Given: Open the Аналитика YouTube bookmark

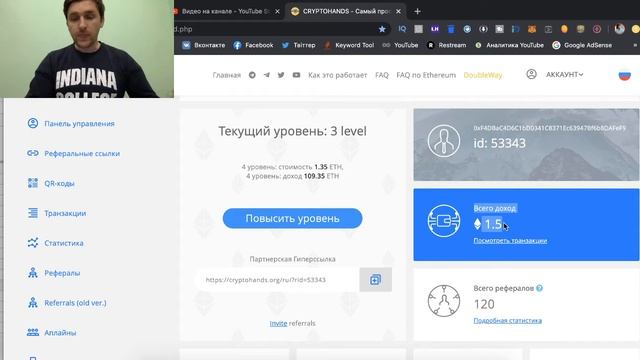Looking at the screenshot, I should 509,45.
